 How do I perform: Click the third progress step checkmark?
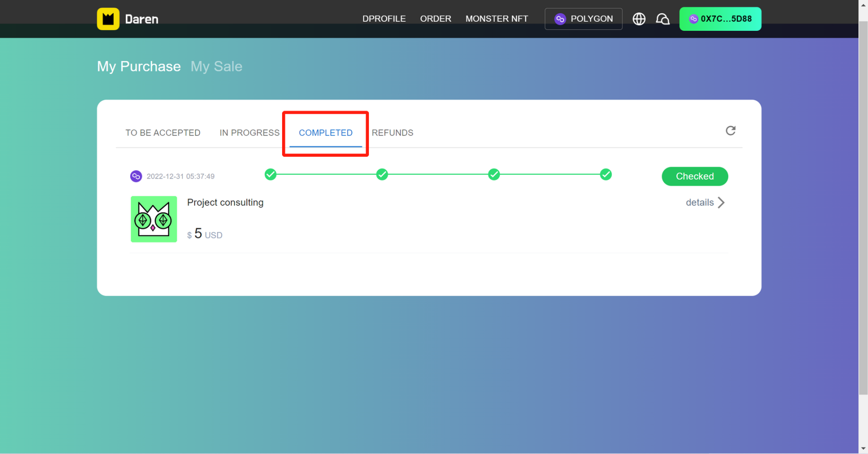pyautogui.click(x=494, y=174)
